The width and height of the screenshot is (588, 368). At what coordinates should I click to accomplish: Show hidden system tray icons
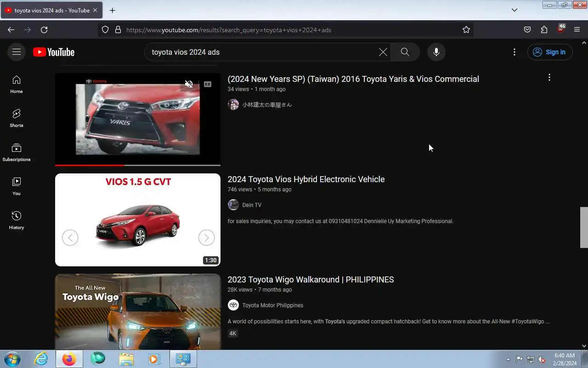click(508, 359)
